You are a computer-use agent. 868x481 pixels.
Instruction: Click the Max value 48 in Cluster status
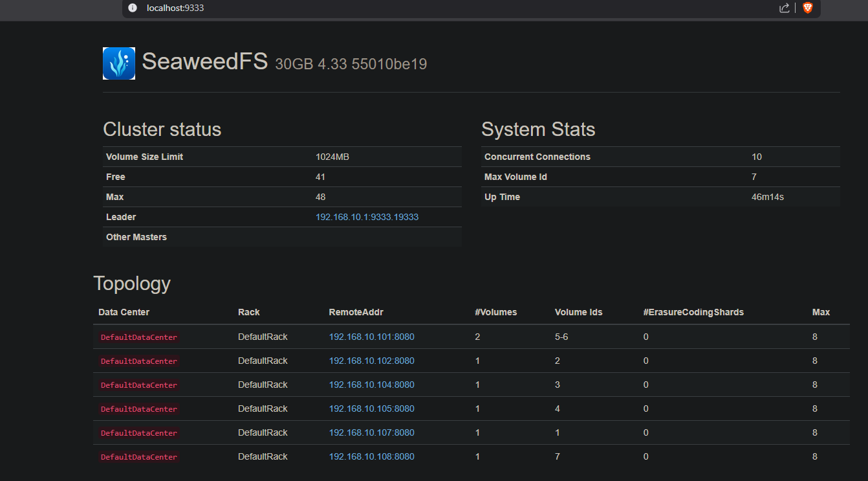(x=321, y=197)
